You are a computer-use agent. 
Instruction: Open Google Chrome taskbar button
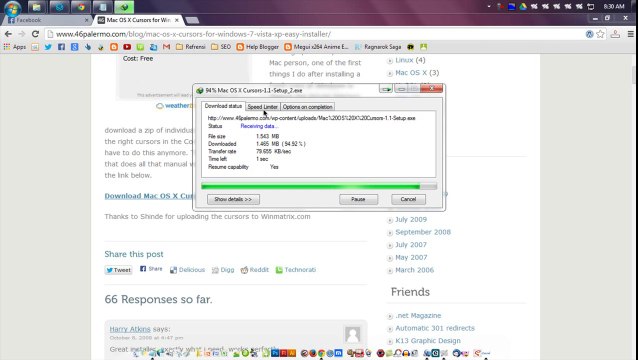pyautogui.click(x=81, y=7)
